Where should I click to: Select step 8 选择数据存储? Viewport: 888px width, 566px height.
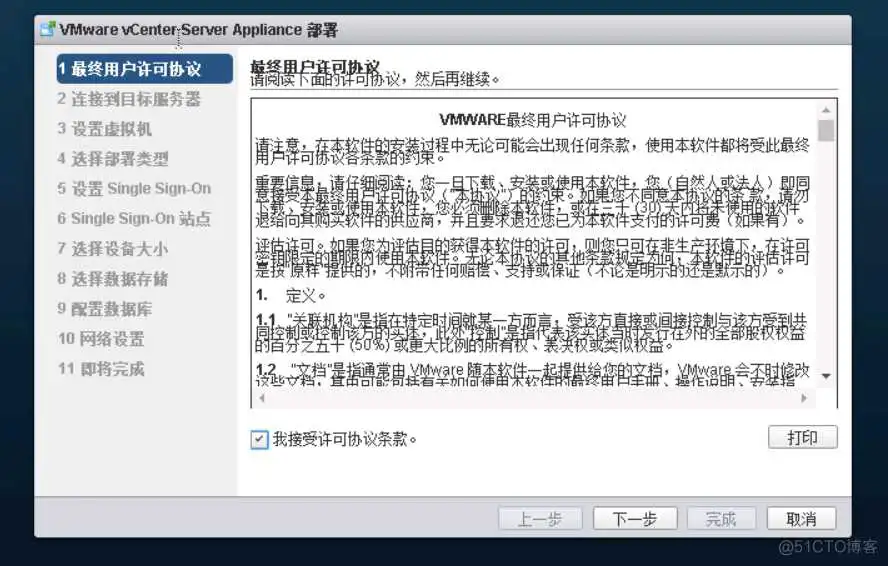tap(113, 279)
